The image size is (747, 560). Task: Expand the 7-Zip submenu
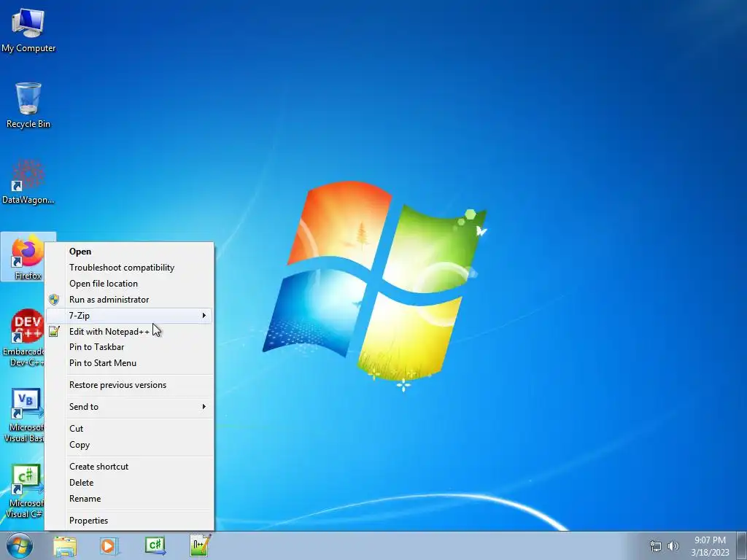pyautogui.click(x=130, y=315)
